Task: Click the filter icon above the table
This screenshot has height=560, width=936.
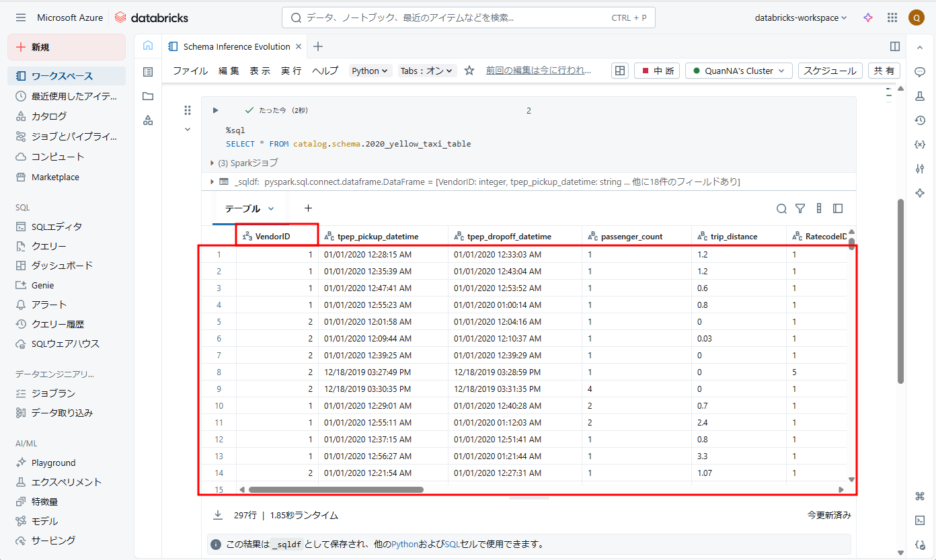Action: [x=800, y=208]
